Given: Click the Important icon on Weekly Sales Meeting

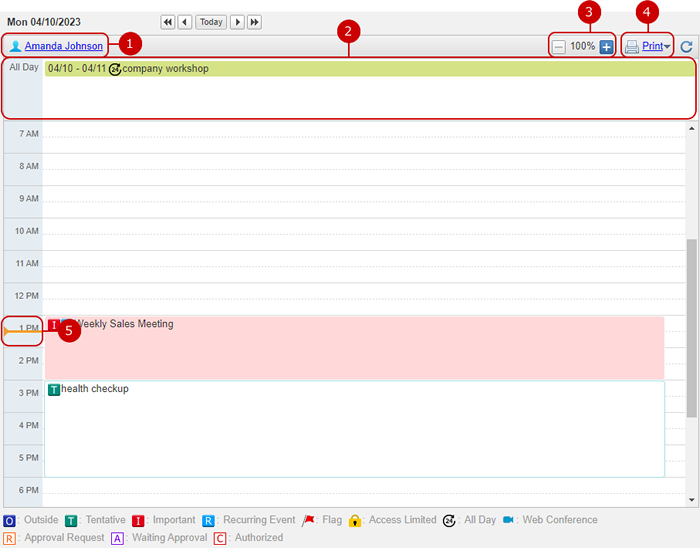Looking at the screenshot, I should tap(54, 325).
